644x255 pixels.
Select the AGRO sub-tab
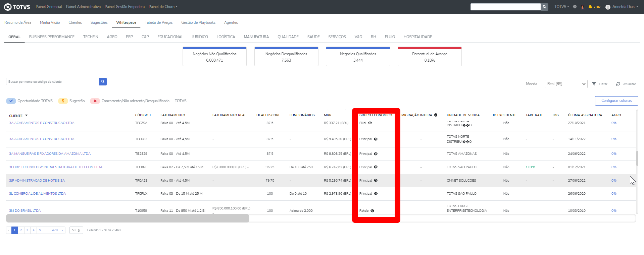coord(112,37)
